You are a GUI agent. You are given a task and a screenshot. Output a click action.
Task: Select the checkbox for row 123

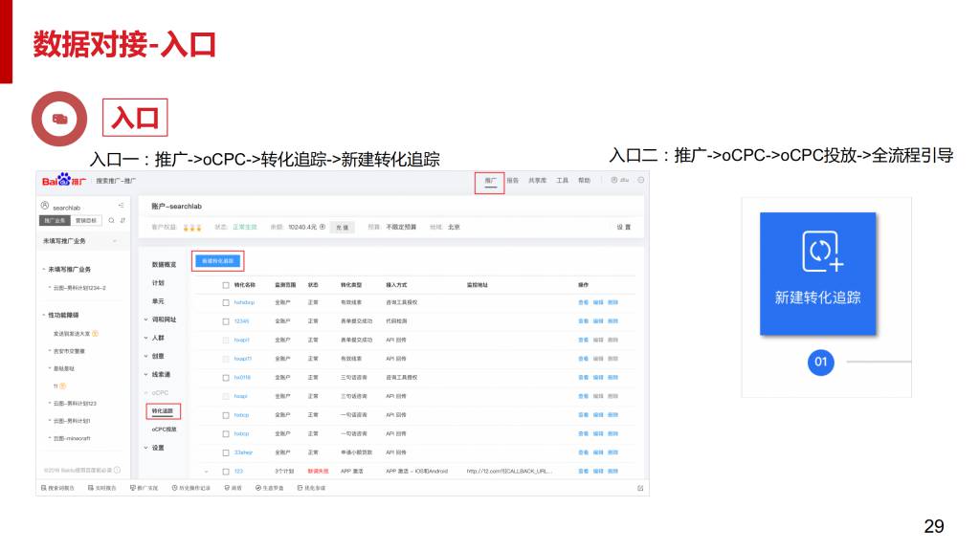point(226,471)
